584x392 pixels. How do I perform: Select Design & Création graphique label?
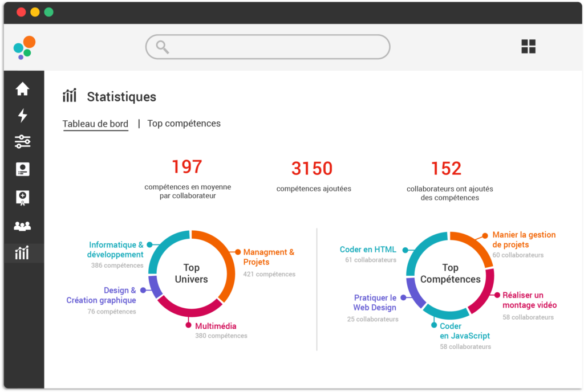click(x=101, y=295)
